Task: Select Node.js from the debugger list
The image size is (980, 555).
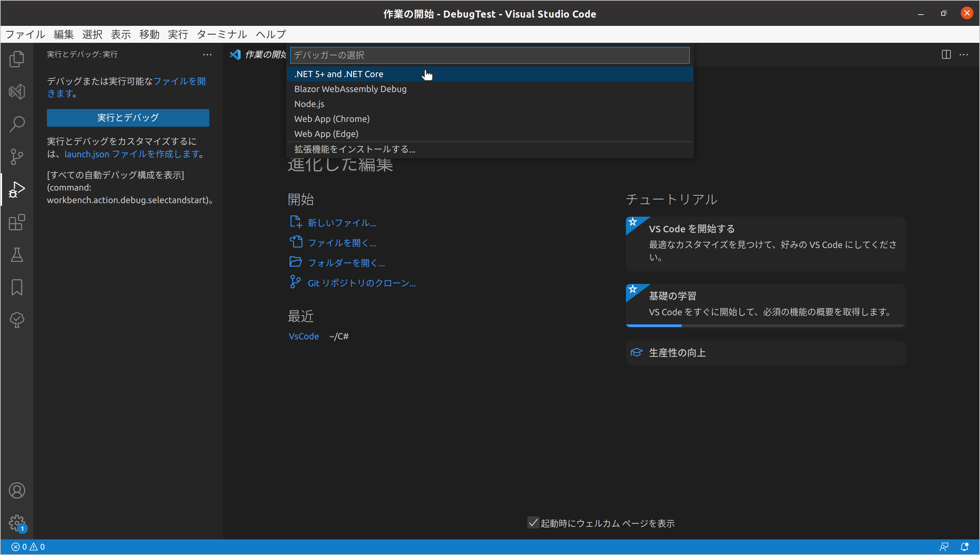Action: click(309, 103)
